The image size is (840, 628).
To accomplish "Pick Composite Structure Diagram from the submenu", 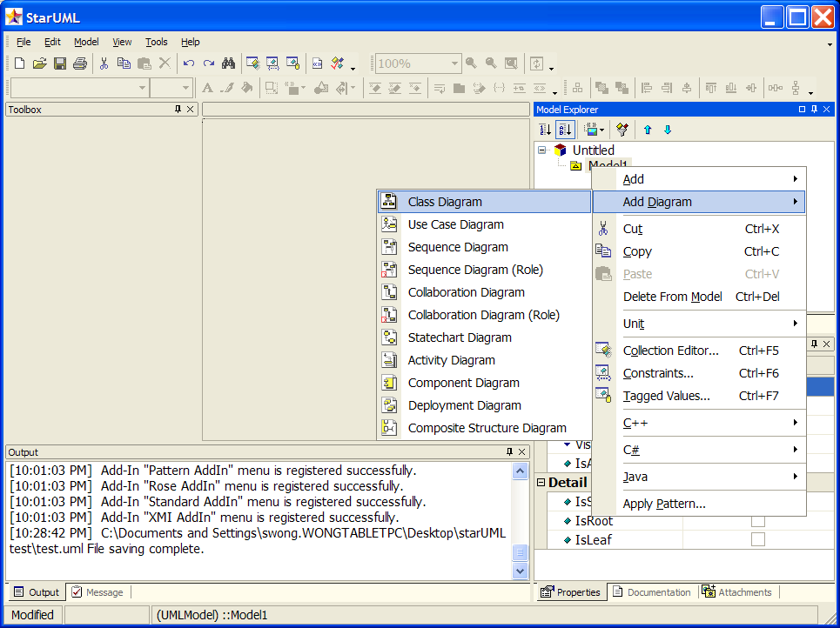I will (x=484, y=428).
